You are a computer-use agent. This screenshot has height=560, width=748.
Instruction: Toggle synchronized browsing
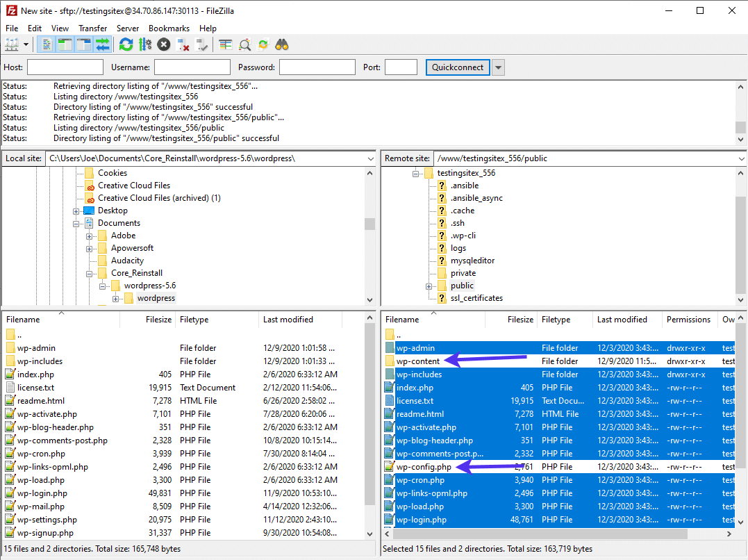point(263,44)
